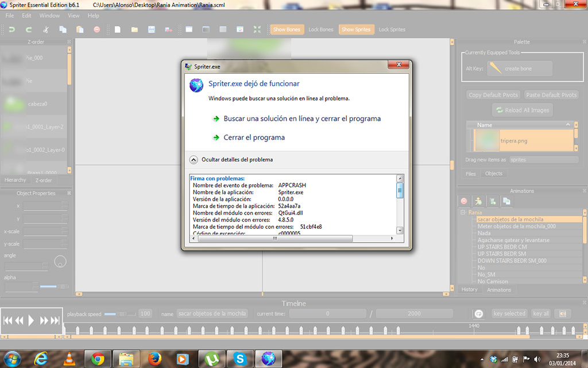The width and height of the screenshot is (588, 368).
Task: Toggle the Show Bones button
Action: (x=287, y=29)
